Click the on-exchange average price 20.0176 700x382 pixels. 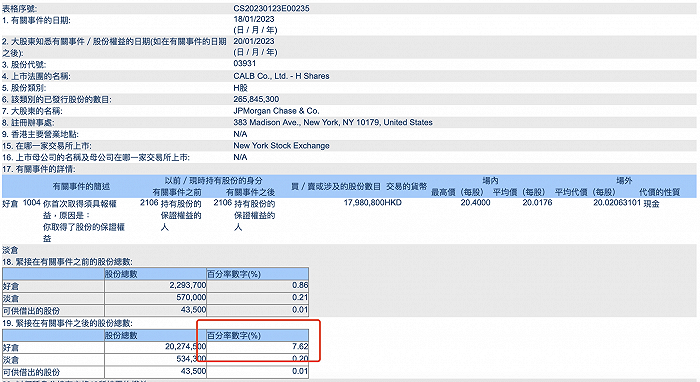pyautogui.click(x=537, y=203)
